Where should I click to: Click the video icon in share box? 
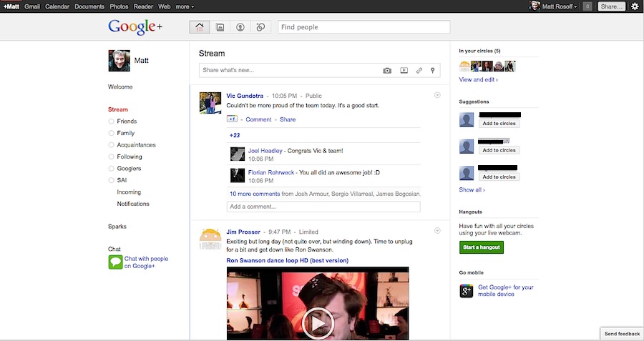coord(404,71)
